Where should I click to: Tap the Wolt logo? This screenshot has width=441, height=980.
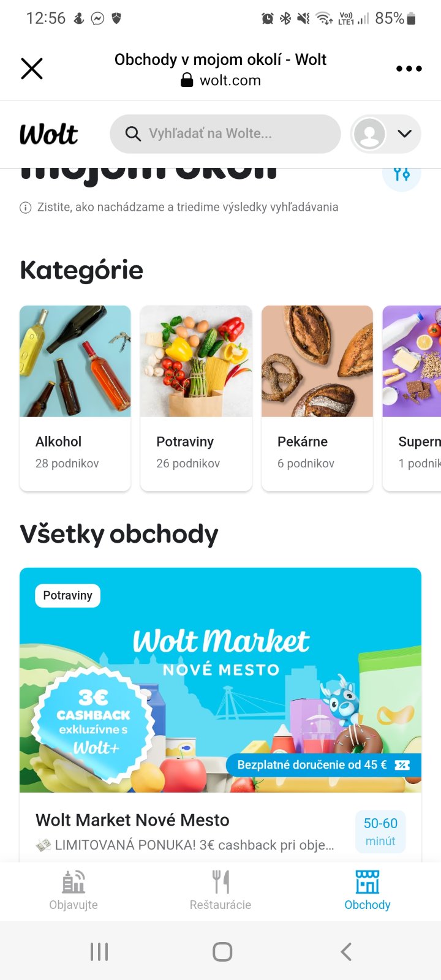pyautogui.click(x=48, y=134)
